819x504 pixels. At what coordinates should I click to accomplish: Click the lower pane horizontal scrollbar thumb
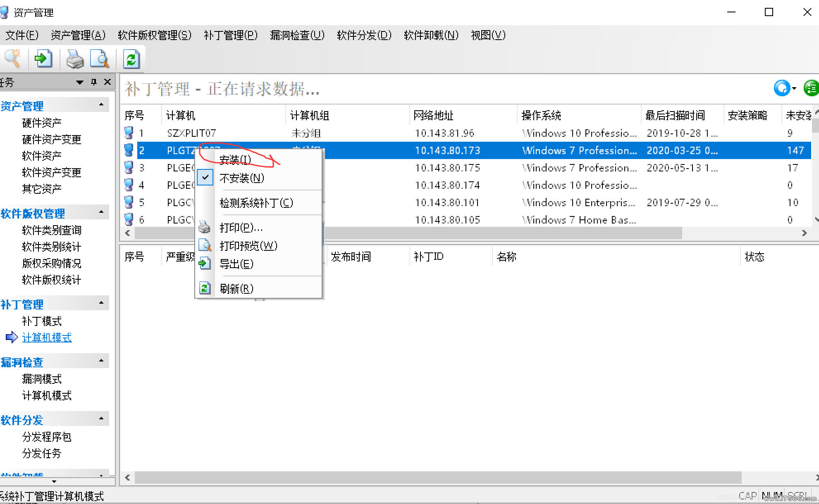[x=438, y=478]
